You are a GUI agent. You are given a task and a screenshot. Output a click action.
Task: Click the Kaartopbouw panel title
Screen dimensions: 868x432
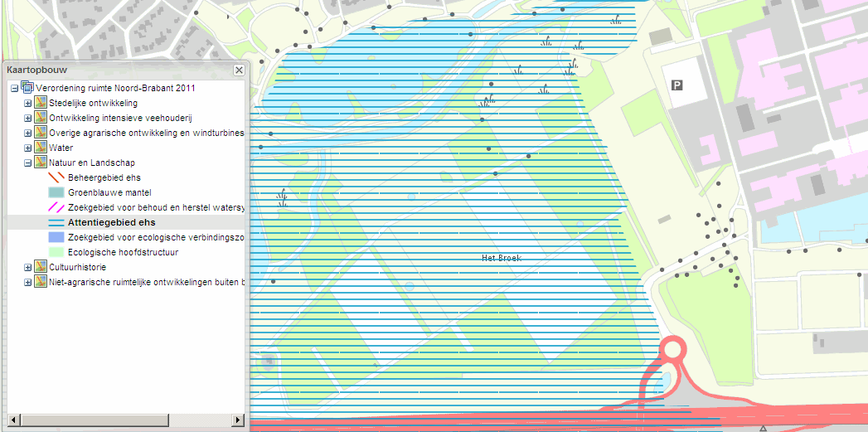pos(37,70)
